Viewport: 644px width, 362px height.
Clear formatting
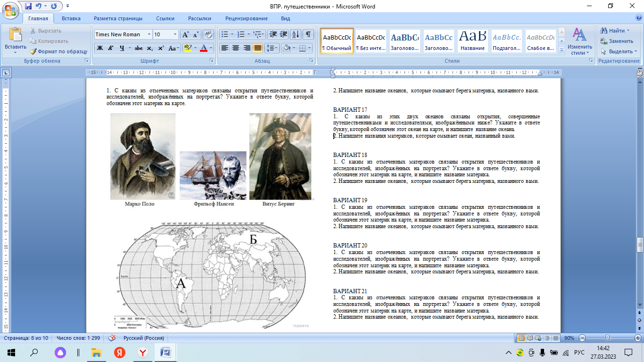(208, 34)
